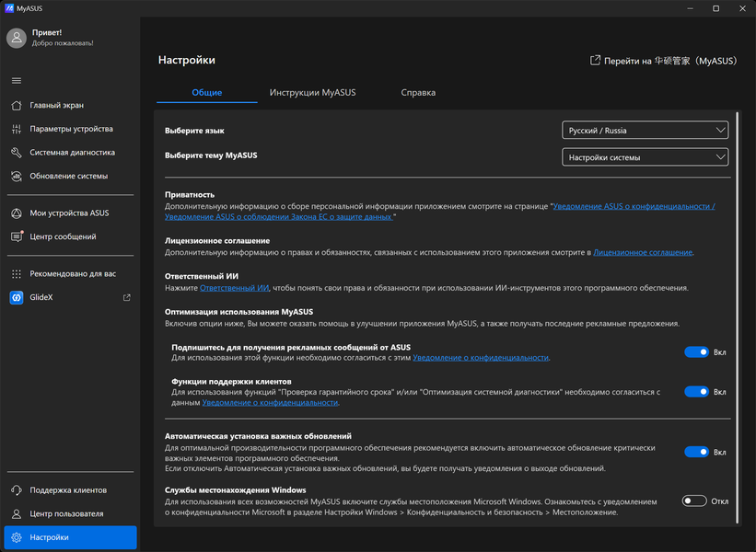The height and width of the screenshot is (552, 756).
Task: Open Параметры устройства sliders icon
Action: click(17, 129)
